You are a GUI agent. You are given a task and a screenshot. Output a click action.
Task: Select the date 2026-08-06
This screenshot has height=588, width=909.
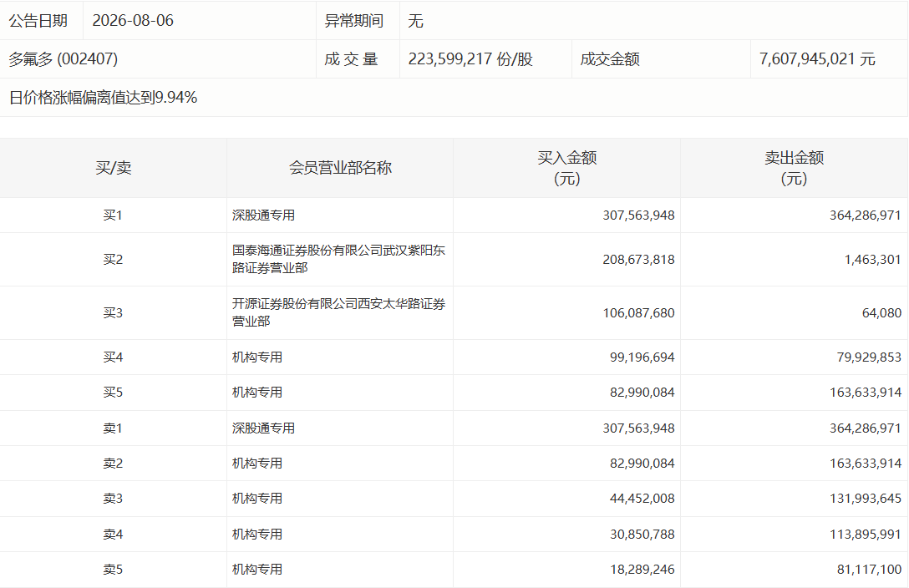pyautogui.click(x=133, y=21)
